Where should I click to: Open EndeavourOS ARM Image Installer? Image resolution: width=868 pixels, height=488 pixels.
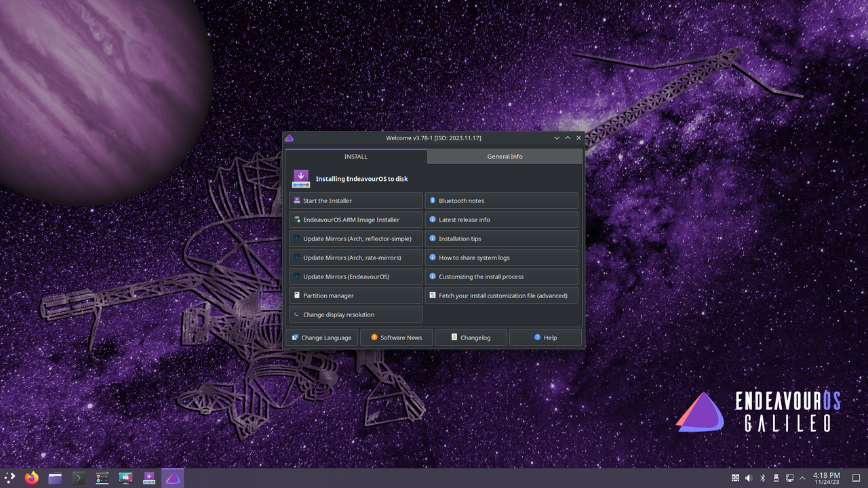click(356, 220)
